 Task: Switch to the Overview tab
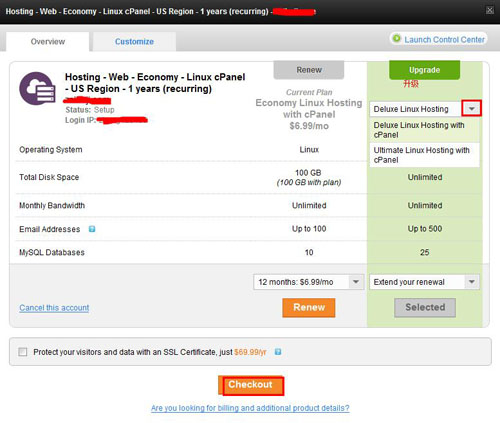(48, 42)
